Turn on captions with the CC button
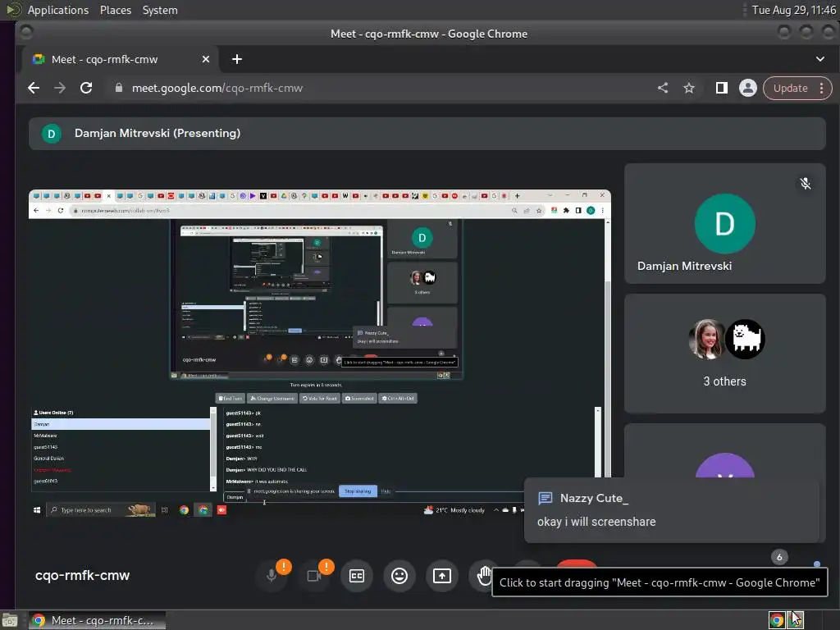The image size is (840, 630). [x=357, y=576]
